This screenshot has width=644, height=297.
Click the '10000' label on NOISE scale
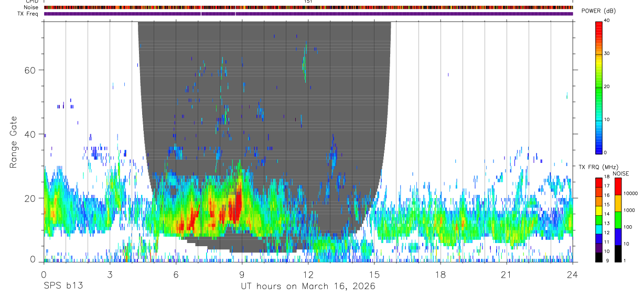[x=630, y=193]
